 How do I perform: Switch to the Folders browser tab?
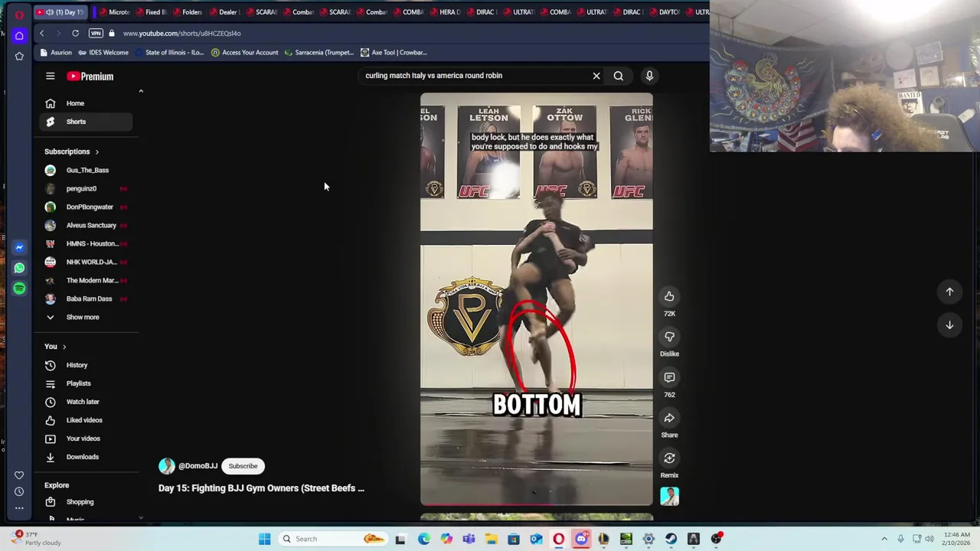point(187,12)
